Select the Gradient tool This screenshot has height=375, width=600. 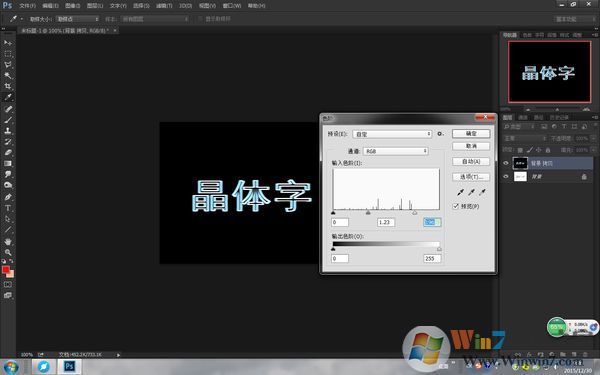click(x=8, y=163)
